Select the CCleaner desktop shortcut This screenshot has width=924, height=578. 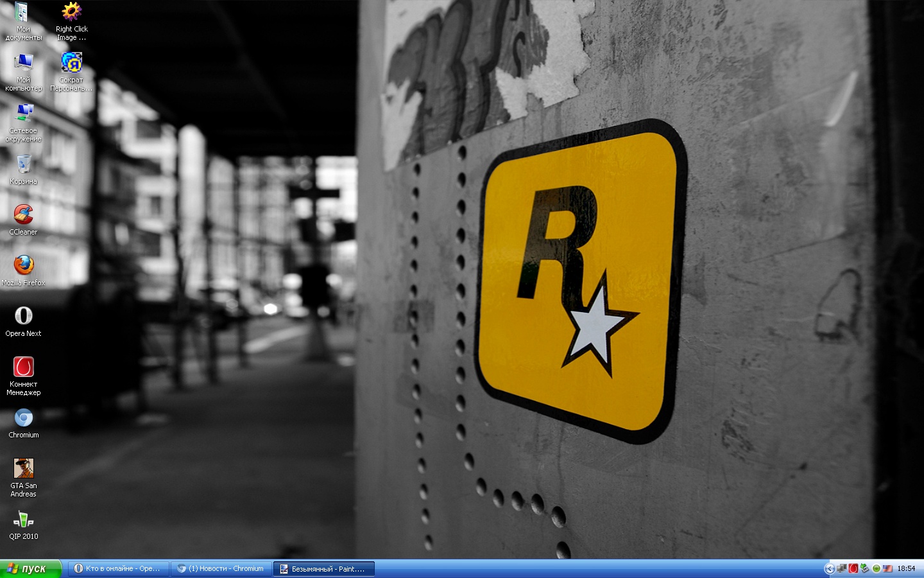coord(23,220)
